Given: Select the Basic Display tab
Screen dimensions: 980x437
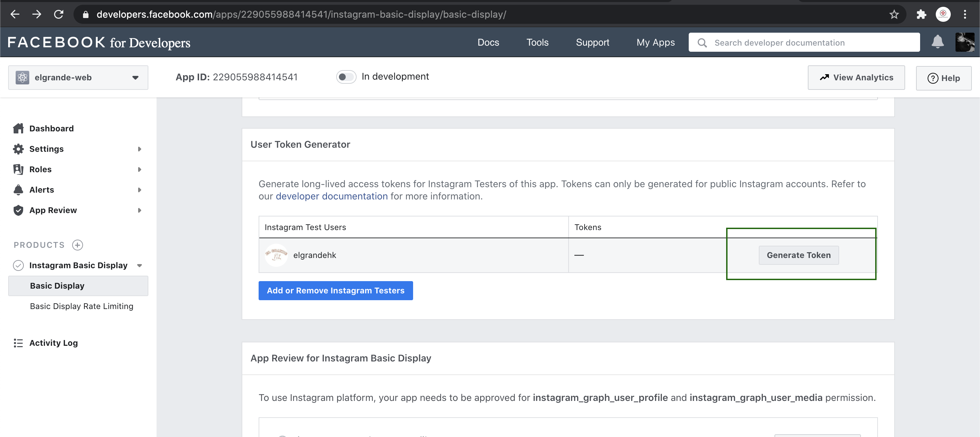Looking at the screenshot, I should coord(57,286).
